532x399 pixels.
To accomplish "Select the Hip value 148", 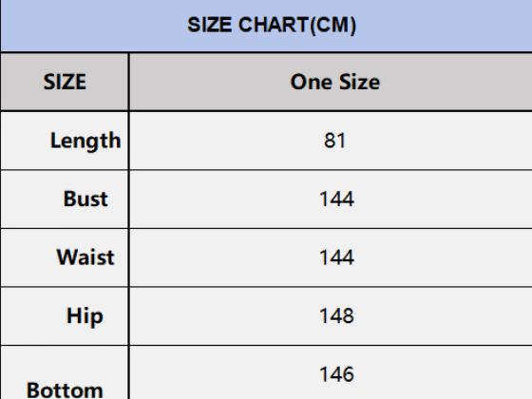I will tap(336, 315).
